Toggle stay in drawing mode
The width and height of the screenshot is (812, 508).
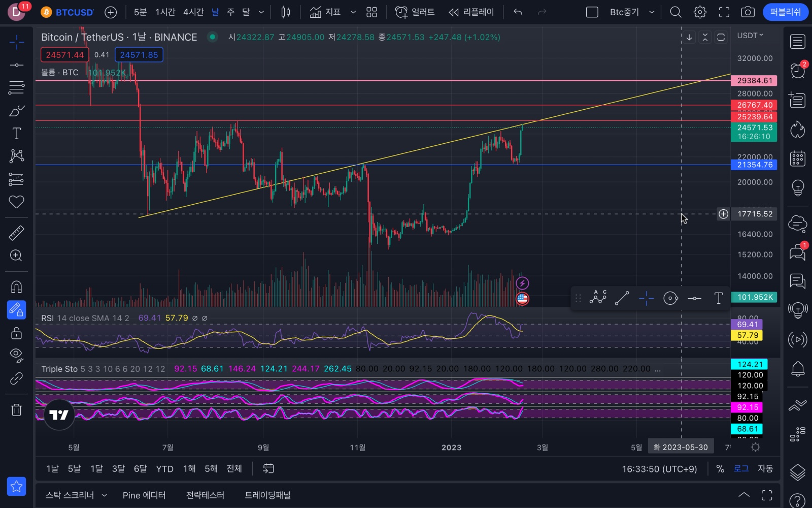coord(16,310)
